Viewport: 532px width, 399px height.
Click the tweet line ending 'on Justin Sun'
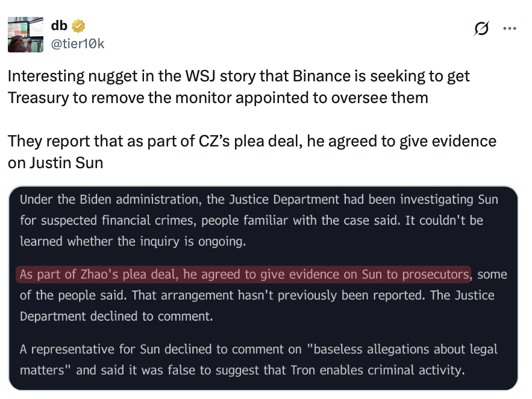click(55, 163)
